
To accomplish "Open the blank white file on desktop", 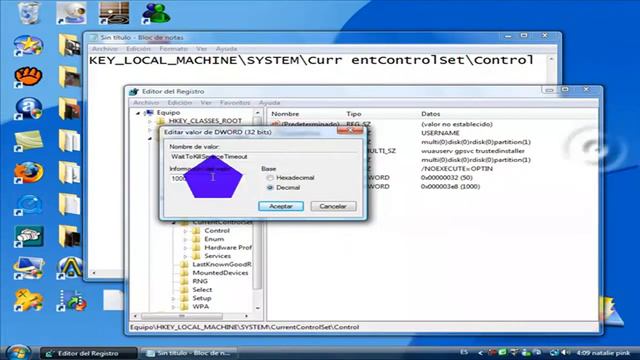I will coord(113,300).
